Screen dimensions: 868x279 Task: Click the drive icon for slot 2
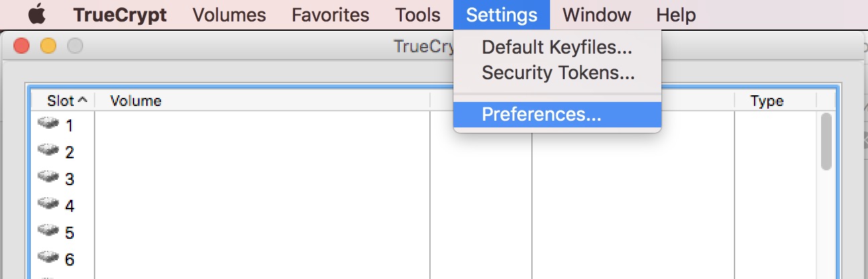pyautogui.click(x=48, y=150)
